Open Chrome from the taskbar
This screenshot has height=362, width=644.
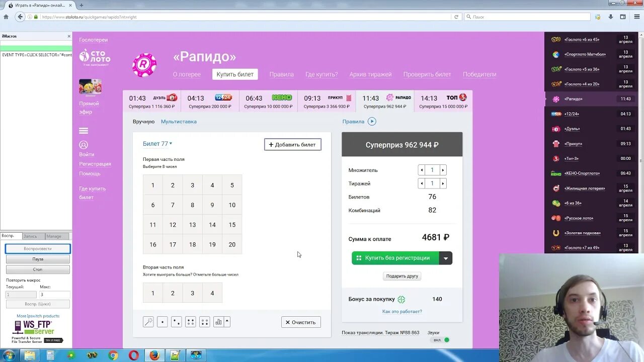point(113,355)
